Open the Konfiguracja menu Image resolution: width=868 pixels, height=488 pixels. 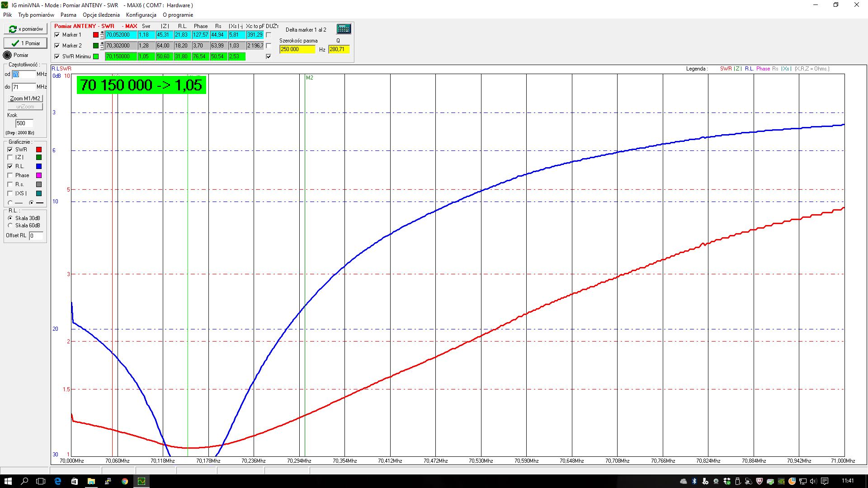[x=141, y=15]
